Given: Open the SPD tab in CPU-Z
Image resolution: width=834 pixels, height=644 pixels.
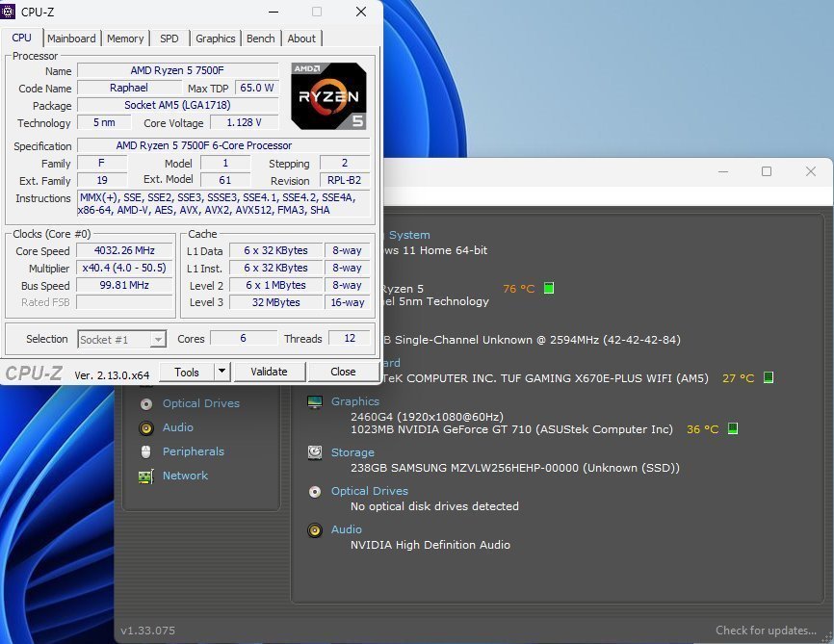Looking at the screenshot, I should coord(169,39).
